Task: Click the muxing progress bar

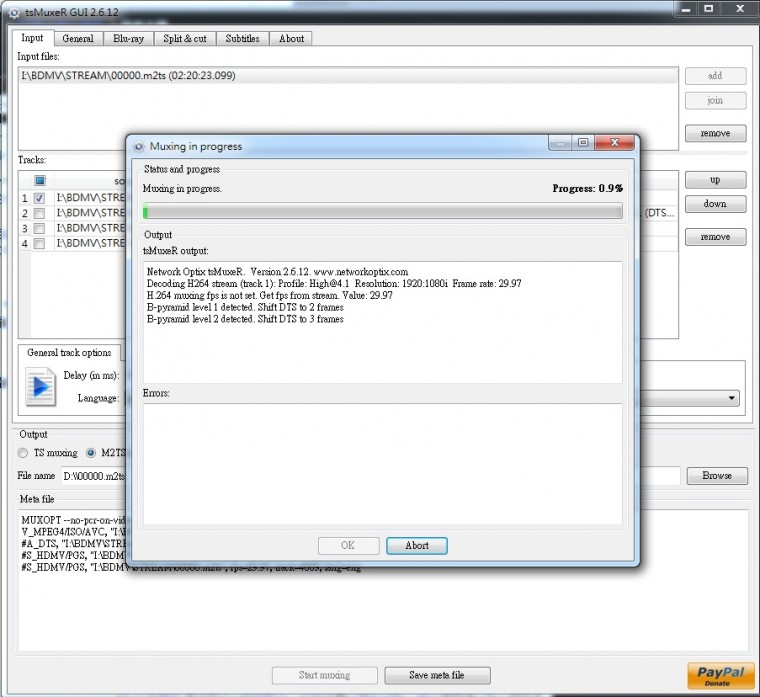Action: tap(382, 211)
